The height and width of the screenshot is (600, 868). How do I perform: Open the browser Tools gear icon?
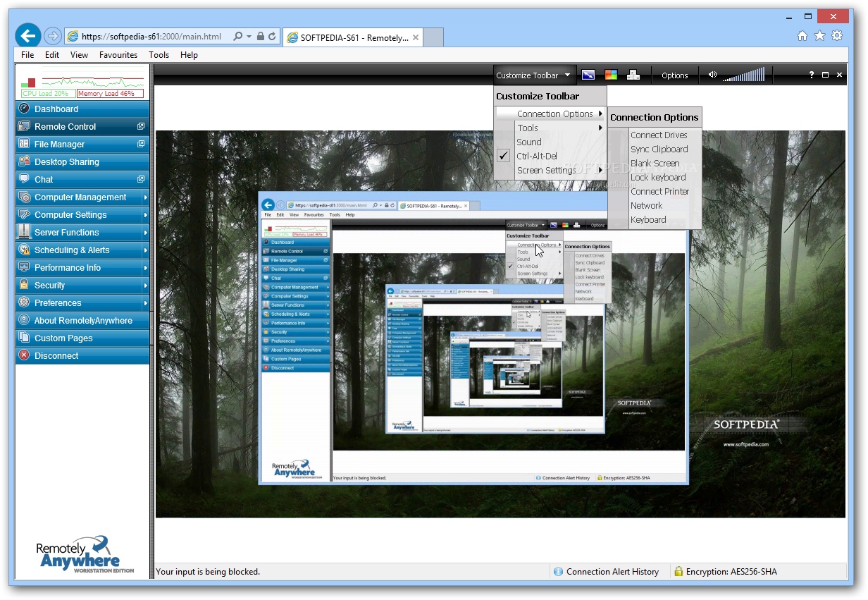837,36
